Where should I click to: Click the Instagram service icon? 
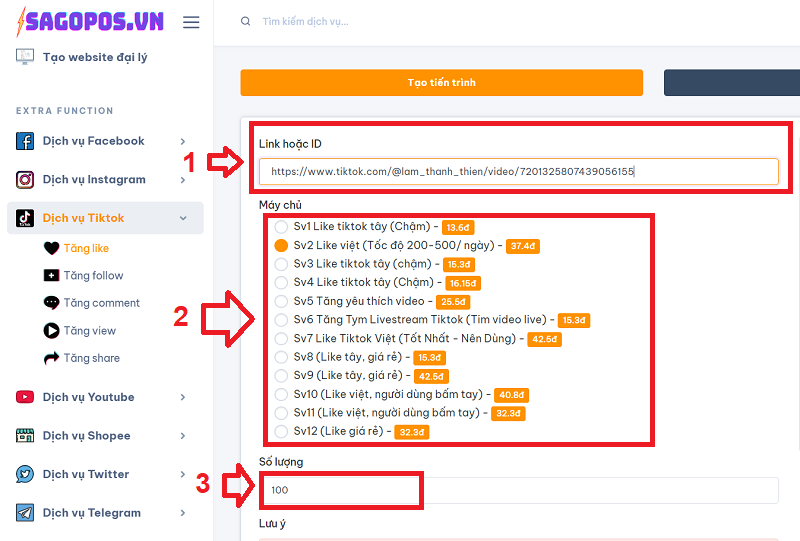25,180
